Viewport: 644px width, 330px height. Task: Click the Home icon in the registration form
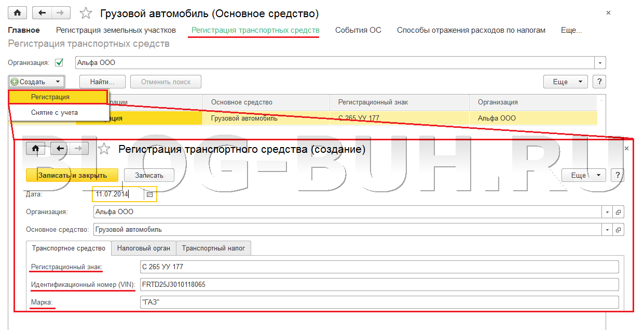(35, 149)
